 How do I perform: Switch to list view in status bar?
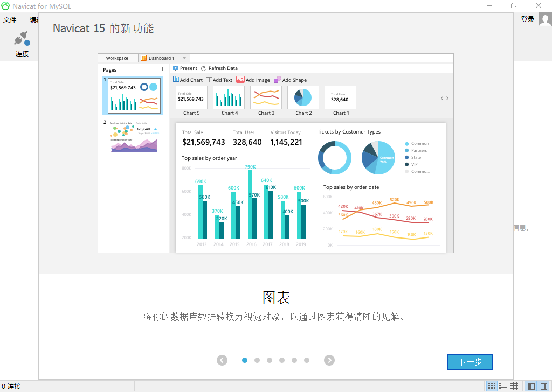(503, 386)
